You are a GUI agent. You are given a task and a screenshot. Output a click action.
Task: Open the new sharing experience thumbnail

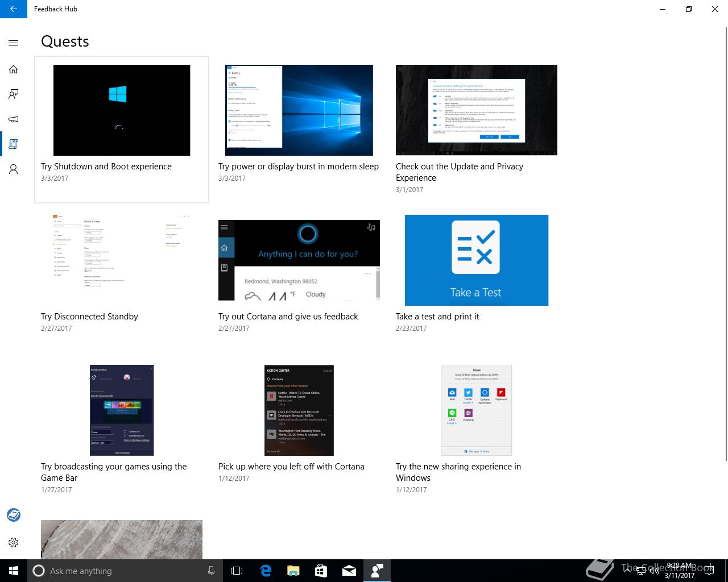click(x=477, y=410)
